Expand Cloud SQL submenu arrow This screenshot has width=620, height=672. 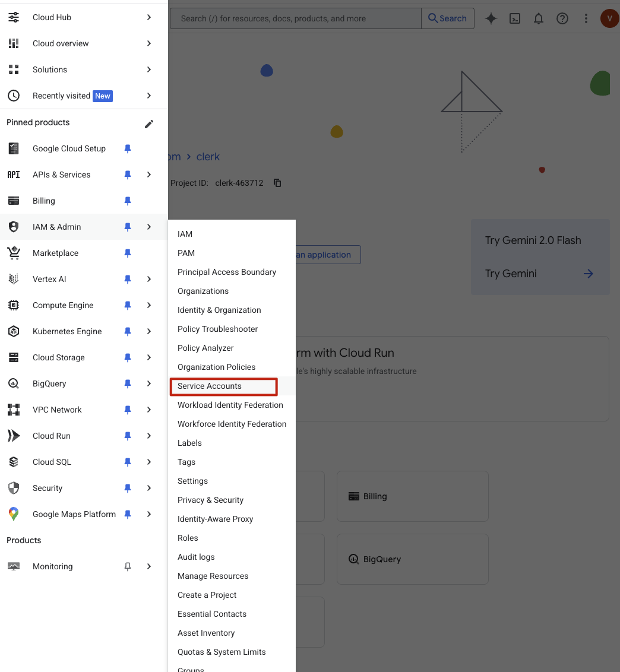[149, 462]
